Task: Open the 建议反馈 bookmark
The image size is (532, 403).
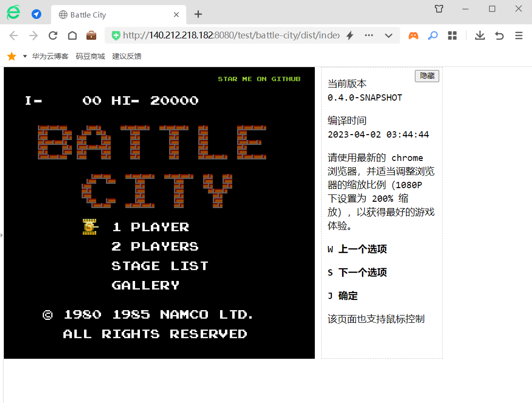Action: pos(126,56)
